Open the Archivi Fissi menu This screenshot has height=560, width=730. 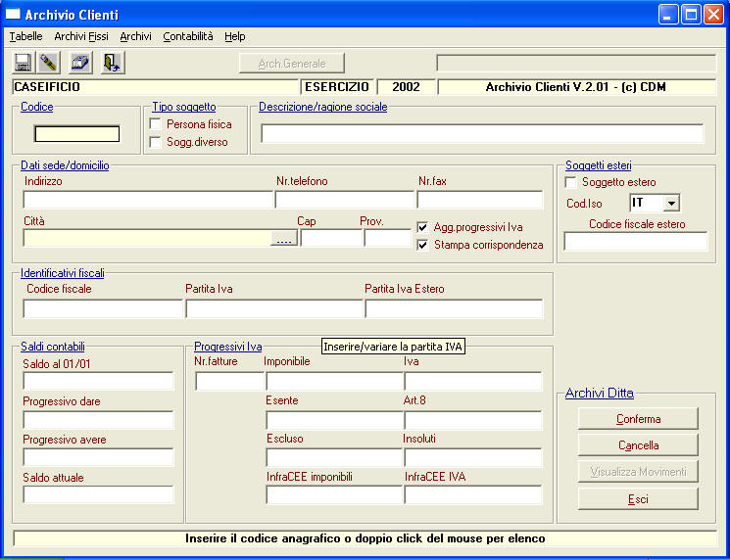click(x=81, y=36)
